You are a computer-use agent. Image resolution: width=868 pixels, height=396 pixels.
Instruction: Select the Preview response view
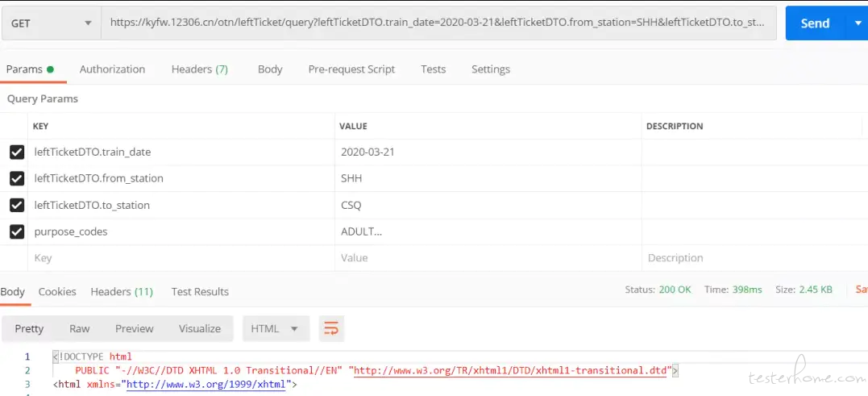coord(135,328)
